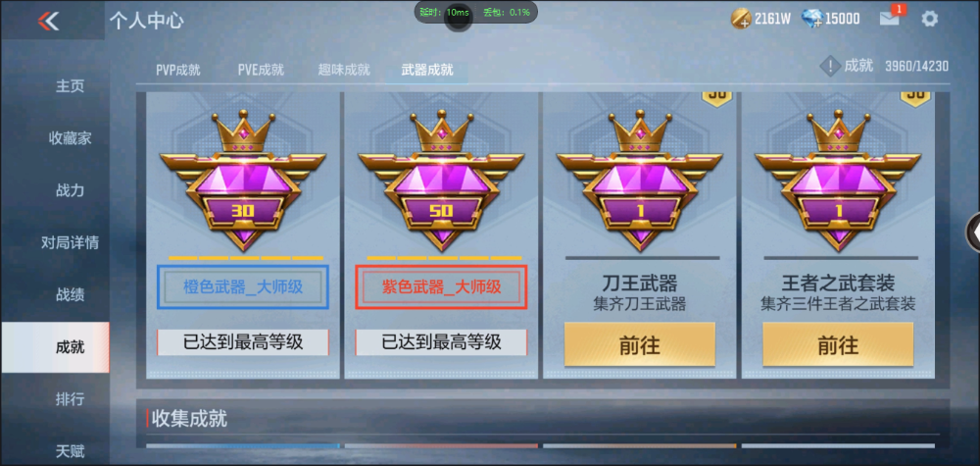980x466 pixels.
Task: Open the settings gear icon
Action: coord(929,19)
